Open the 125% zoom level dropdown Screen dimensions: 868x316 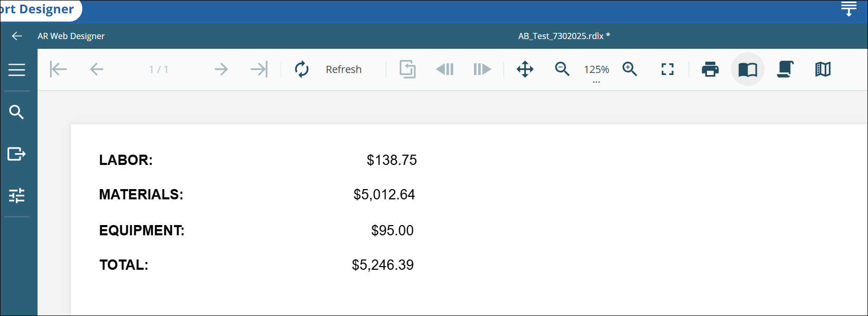click(x=596, y=71)
